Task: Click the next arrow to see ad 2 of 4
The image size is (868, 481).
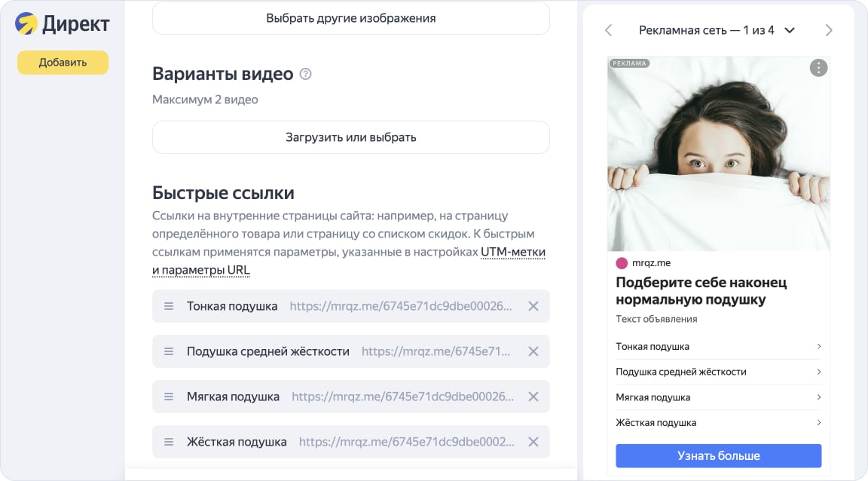Action: pos(829,30)
